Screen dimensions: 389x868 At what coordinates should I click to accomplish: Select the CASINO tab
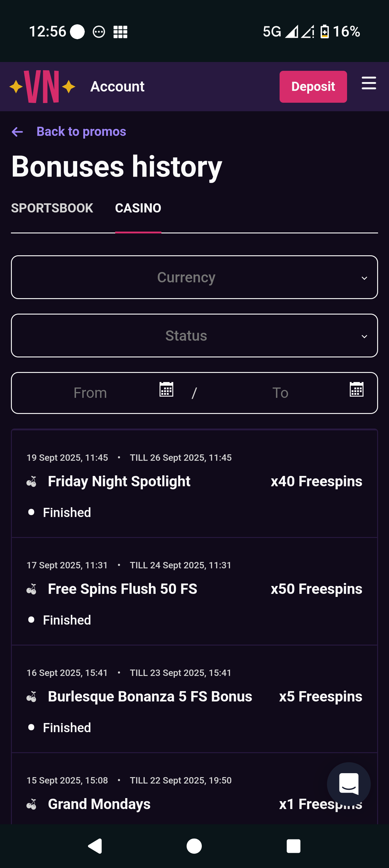point(138,208)
